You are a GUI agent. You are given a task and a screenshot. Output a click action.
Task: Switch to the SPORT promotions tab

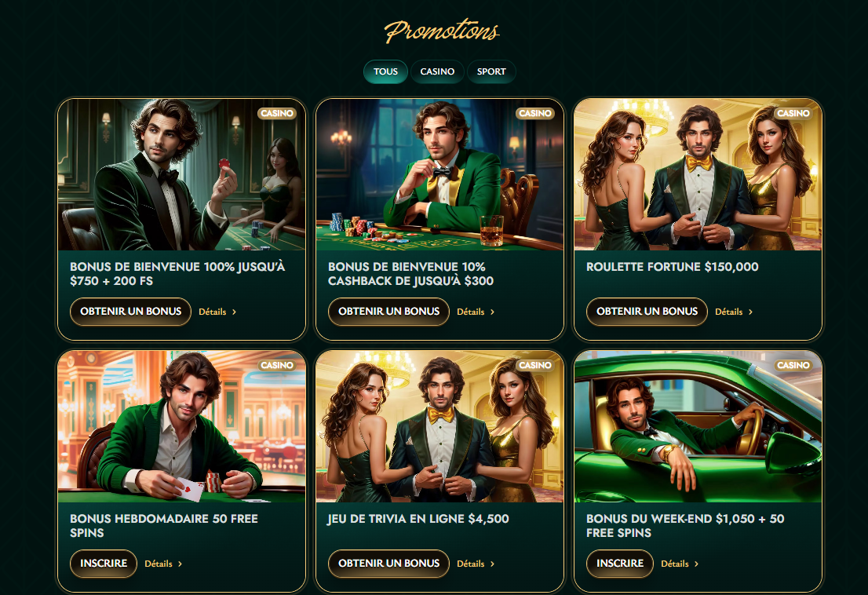click(x=491, y=71)
